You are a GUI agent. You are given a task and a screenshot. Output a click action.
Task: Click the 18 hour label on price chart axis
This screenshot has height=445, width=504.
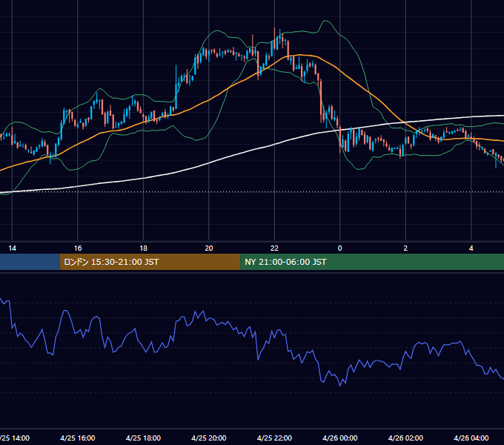click(143, 248)
